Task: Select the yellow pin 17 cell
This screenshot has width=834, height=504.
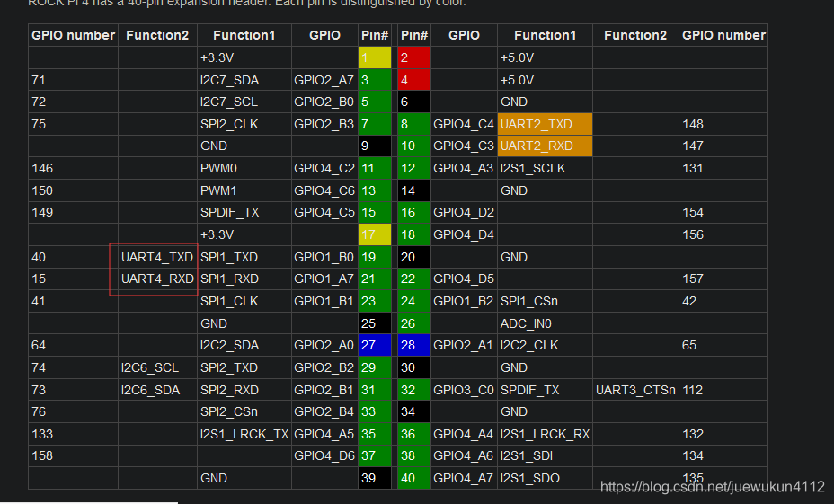Action: click(375, 234)
